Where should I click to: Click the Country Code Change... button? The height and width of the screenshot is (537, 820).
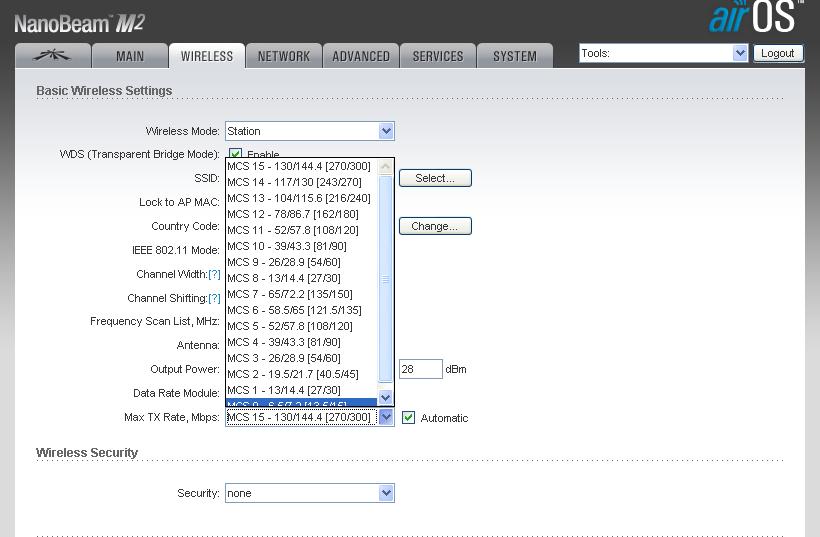pyautogui.click(x=435, y=226)
